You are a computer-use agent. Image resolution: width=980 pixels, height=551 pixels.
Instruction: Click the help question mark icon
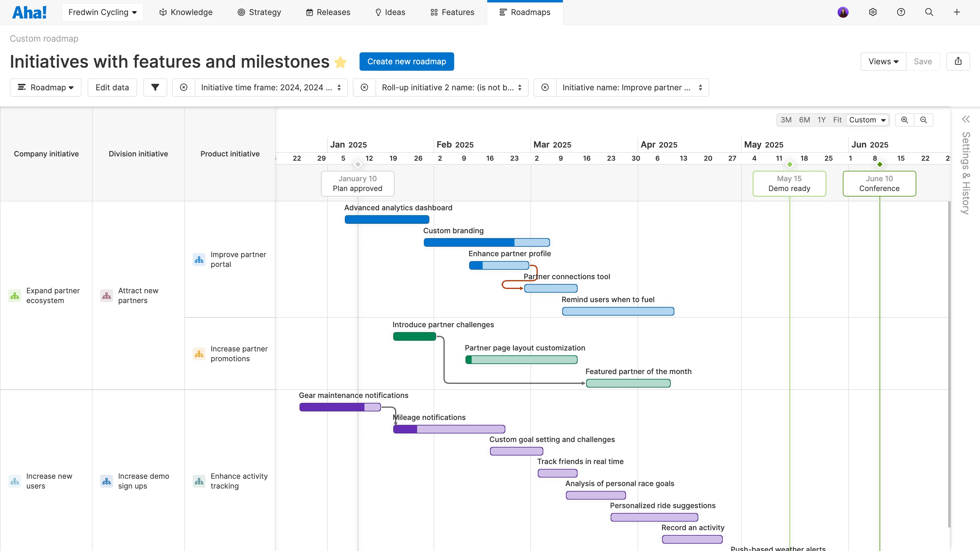click(901, 12)
